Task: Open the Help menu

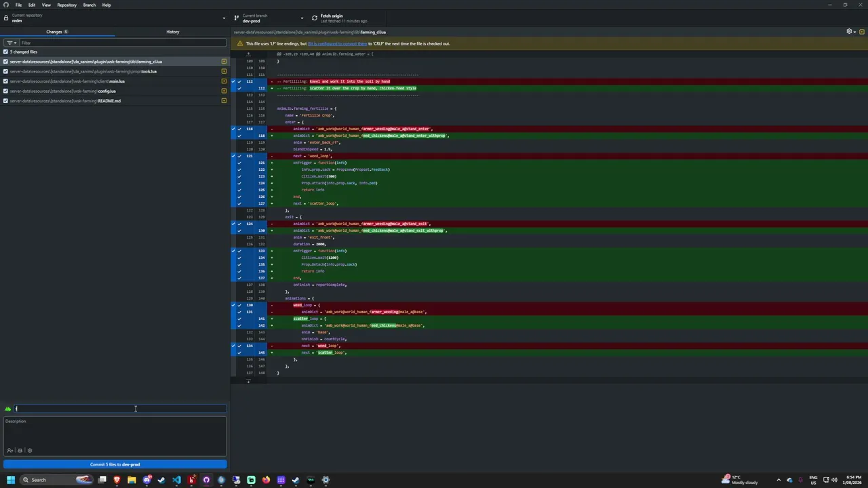Action: point(106,5)
